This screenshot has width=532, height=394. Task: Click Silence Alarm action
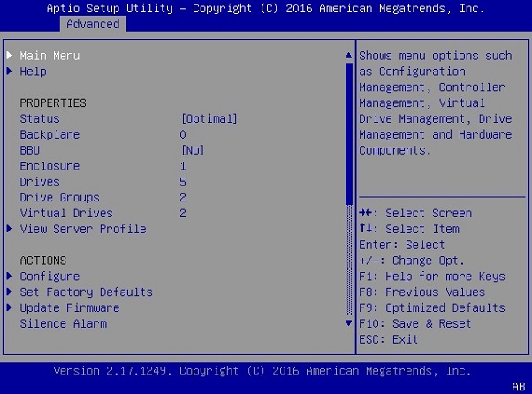(x=63, y=323)
